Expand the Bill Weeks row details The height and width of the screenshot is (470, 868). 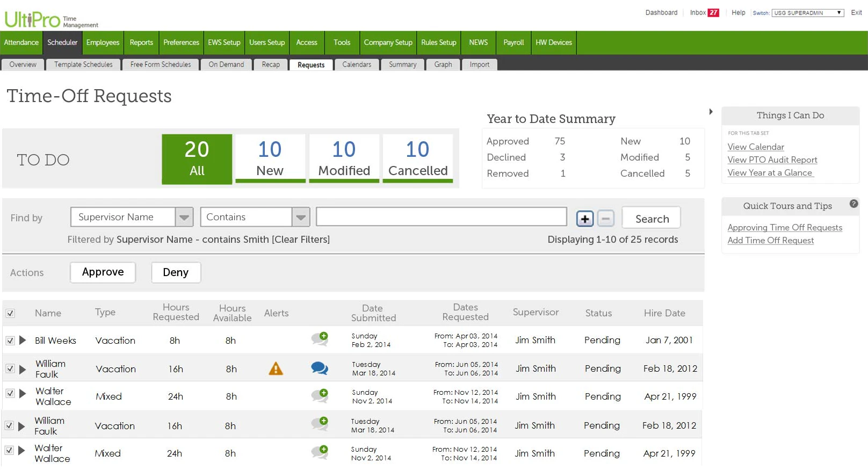[23, 340]
